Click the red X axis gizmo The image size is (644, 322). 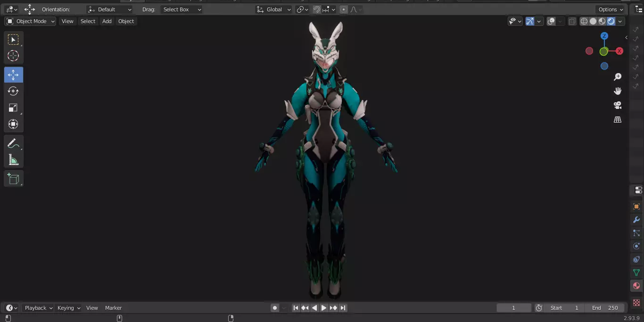[619, 51]
